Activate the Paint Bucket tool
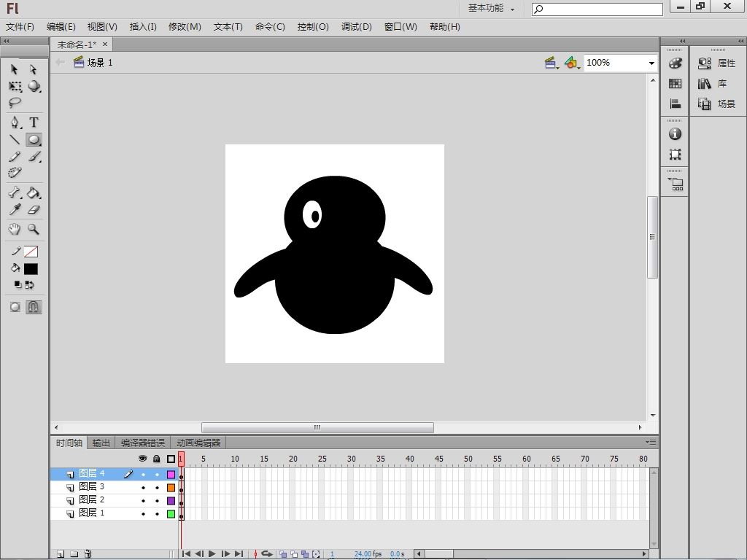The height and width of the screenshot is (560, 747). [34, 192]
